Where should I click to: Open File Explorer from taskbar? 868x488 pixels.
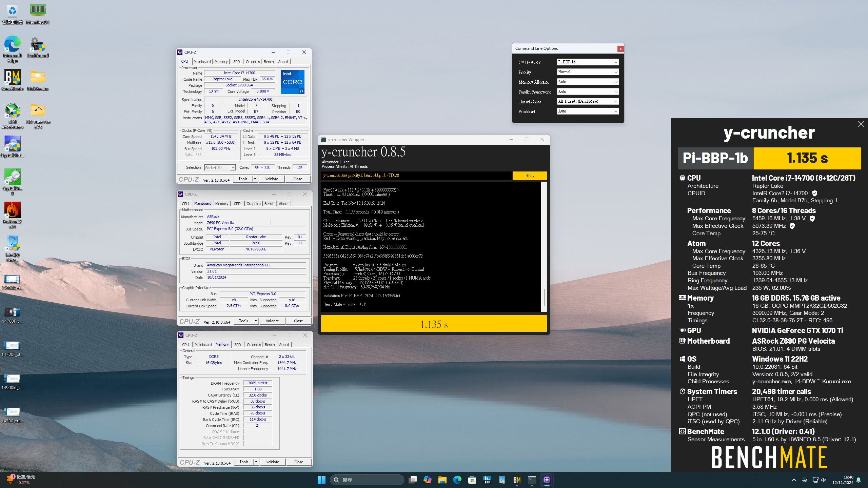pyautogui.click(x=442, y=480)
